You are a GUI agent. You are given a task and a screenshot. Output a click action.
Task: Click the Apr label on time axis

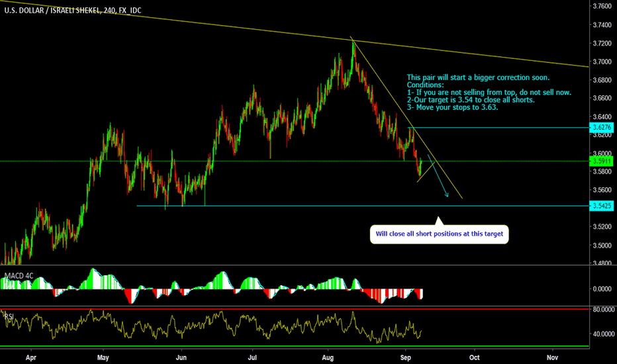tap(30, 357)
